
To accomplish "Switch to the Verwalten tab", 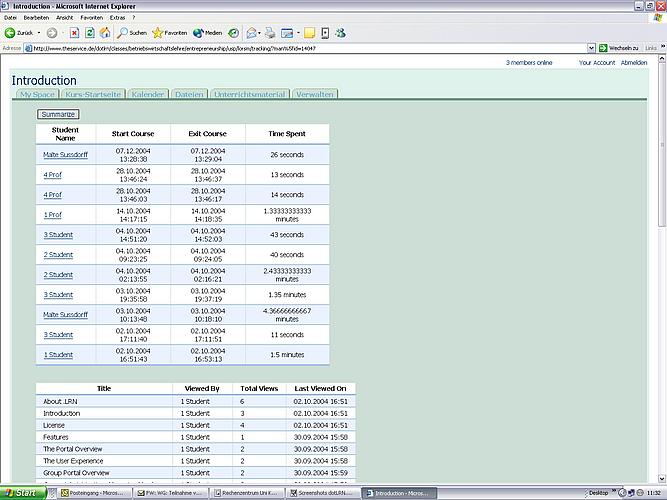I will pyautogui.click(x=315, y=94).
